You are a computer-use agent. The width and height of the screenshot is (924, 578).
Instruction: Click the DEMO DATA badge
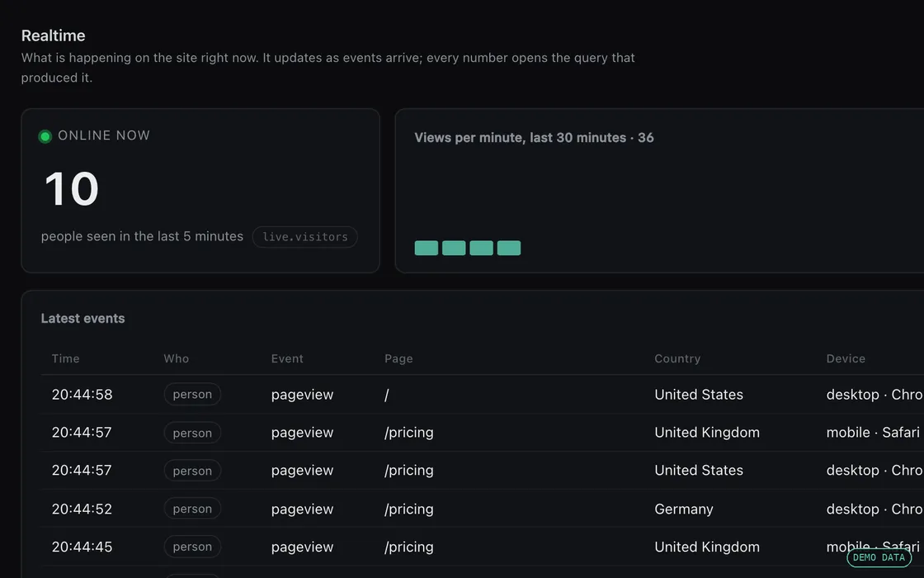[879, 557]
